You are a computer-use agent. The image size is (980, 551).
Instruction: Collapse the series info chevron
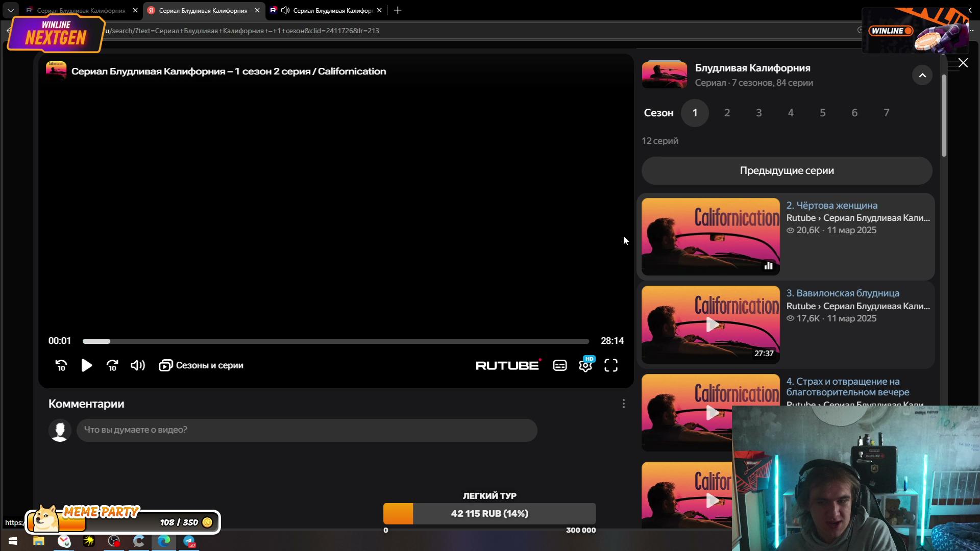922,76
